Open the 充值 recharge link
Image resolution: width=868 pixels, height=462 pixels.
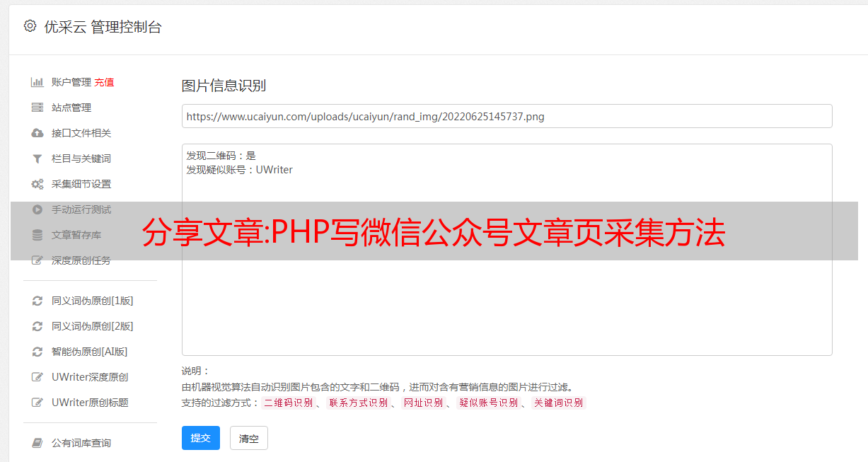[x=104, y=82]
